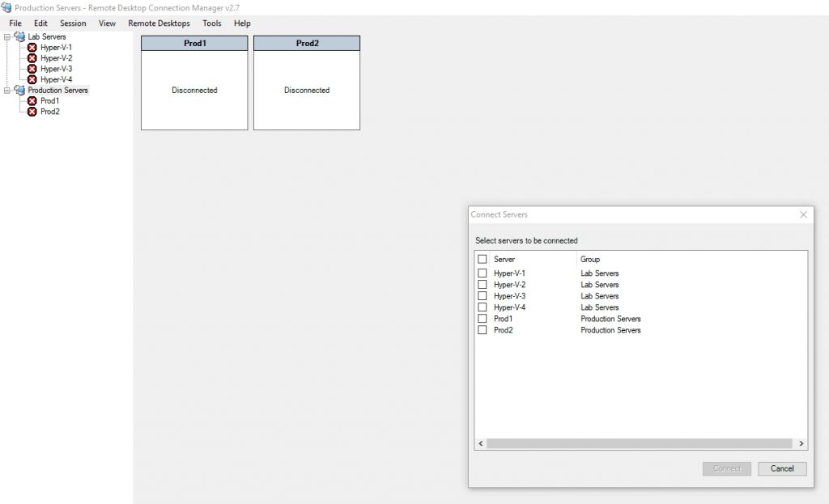
Task: Click the left scroll arrow in server list
Action: [x=481, y=444]
